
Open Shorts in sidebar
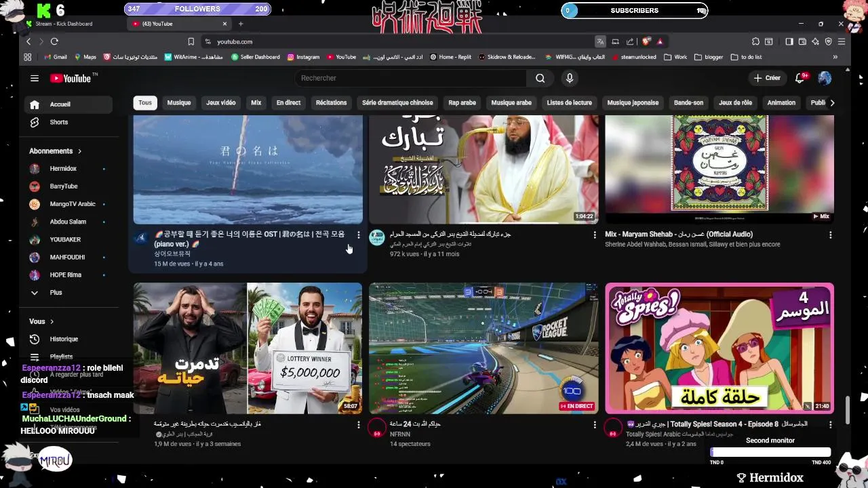click(68, 122)
